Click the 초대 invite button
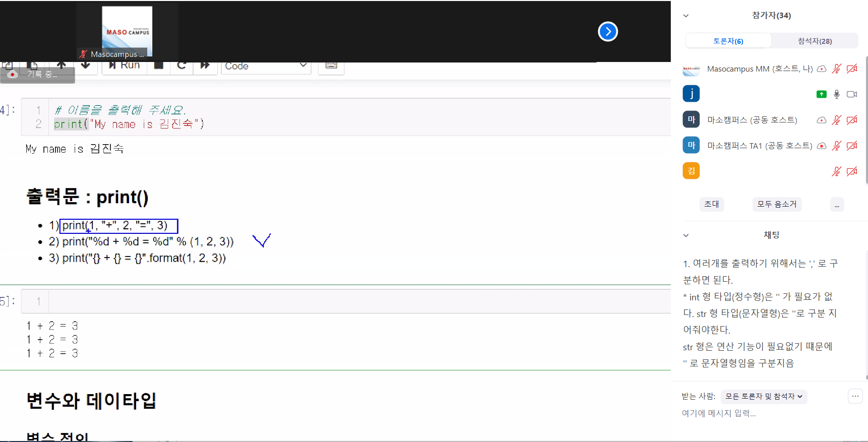Viewport: 868px width, 442px height. 712,204
